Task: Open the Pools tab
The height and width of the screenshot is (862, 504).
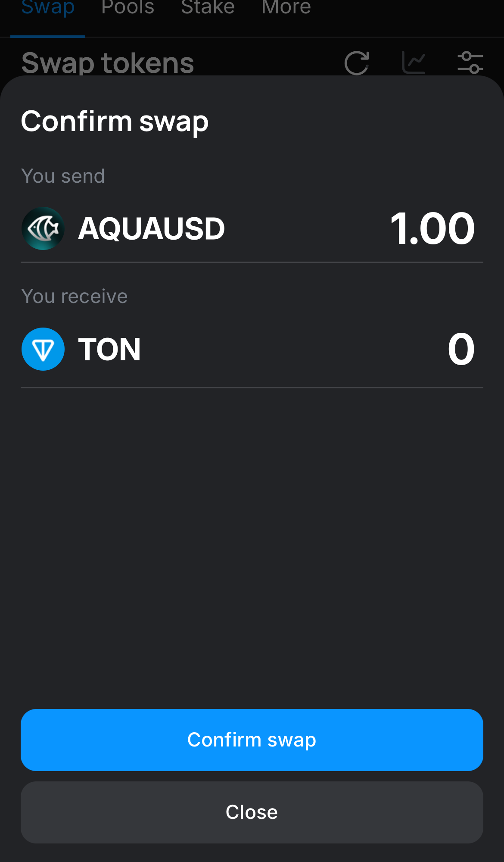Action: pyautogui.click(x=128, y=8)
